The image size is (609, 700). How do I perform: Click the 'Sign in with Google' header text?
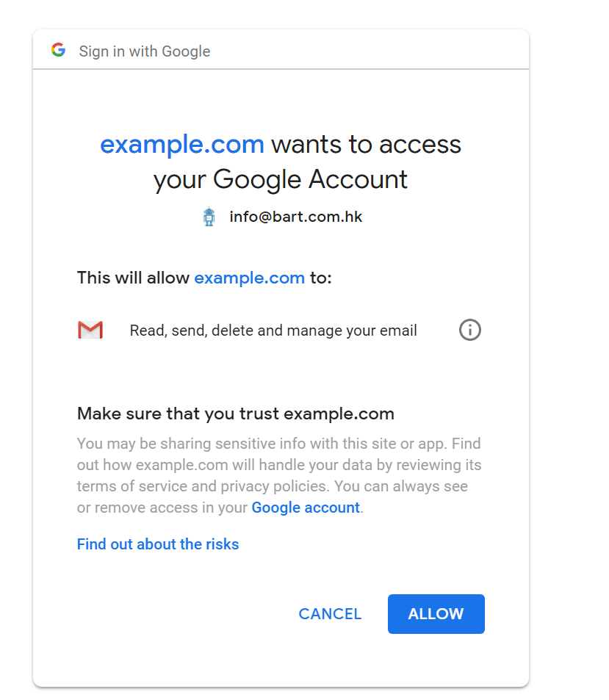click(145, 51)
